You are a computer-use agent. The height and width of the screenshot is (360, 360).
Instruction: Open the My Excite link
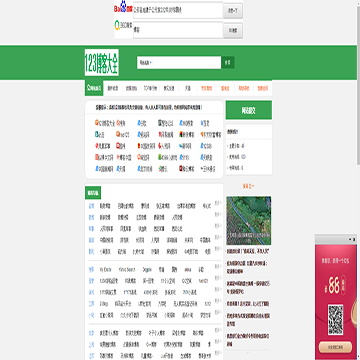105,269
